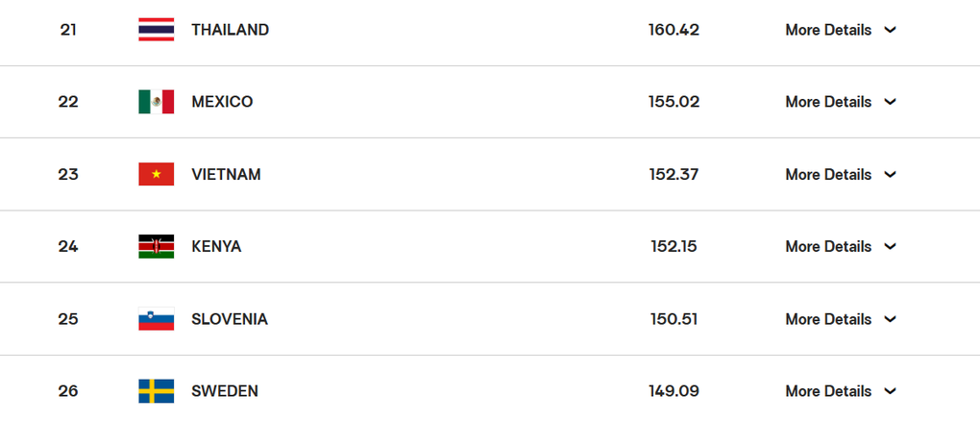Expand the chevron arrow for Slovenia
980x421 pixels.
tap(890, 319)
